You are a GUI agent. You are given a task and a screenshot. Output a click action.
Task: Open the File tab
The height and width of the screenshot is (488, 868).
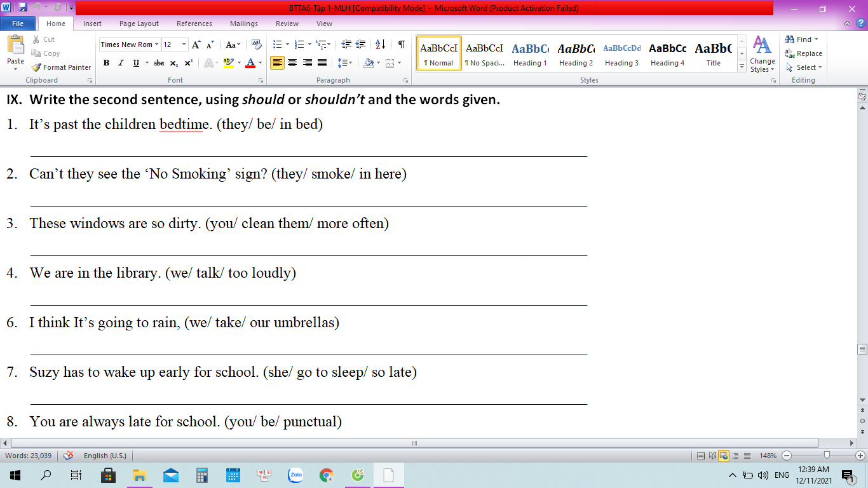(x=18, y=24)
